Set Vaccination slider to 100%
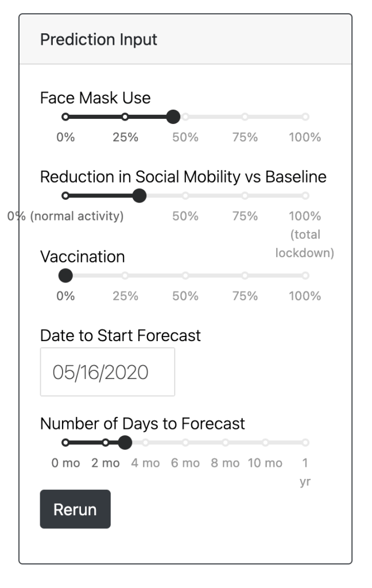372x588 pixels. [x=305, y=276]
